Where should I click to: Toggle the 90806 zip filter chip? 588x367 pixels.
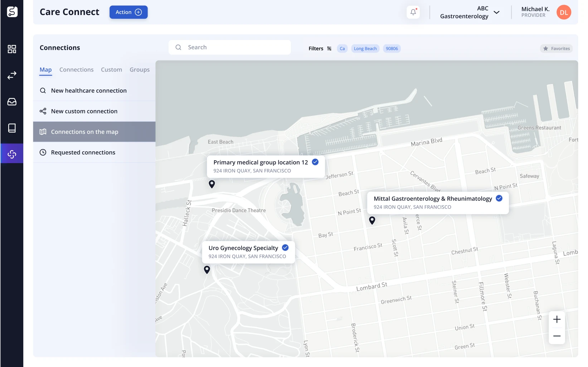point(392,49)
